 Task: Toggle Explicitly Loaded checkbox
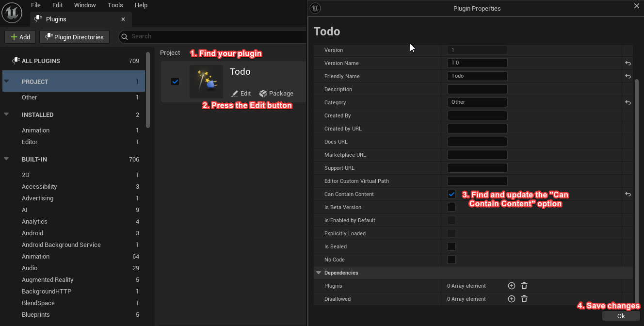click(451, 233)
